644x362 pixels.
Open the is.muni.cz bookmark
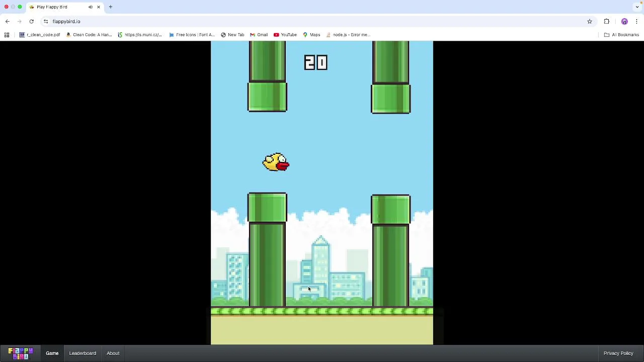click(140, 35)
